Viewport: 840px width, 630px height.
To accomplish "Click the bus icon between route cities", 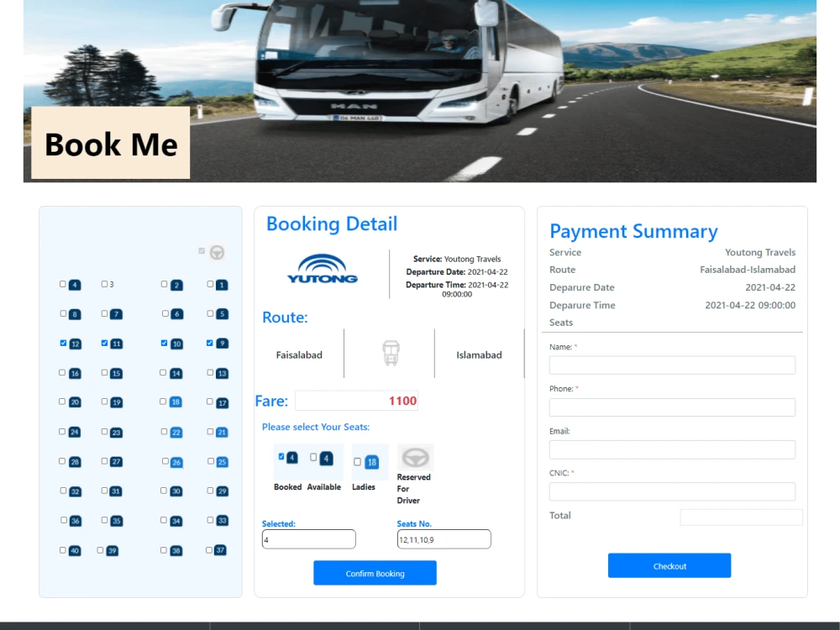I will coord(391,353).
